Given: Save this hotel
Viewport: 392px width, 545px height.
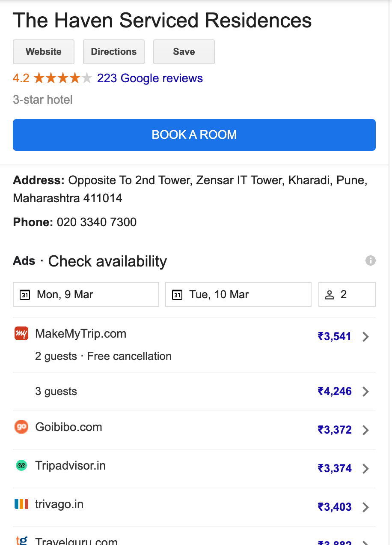Looking at the screenshot, I should (x=184, y=52).
